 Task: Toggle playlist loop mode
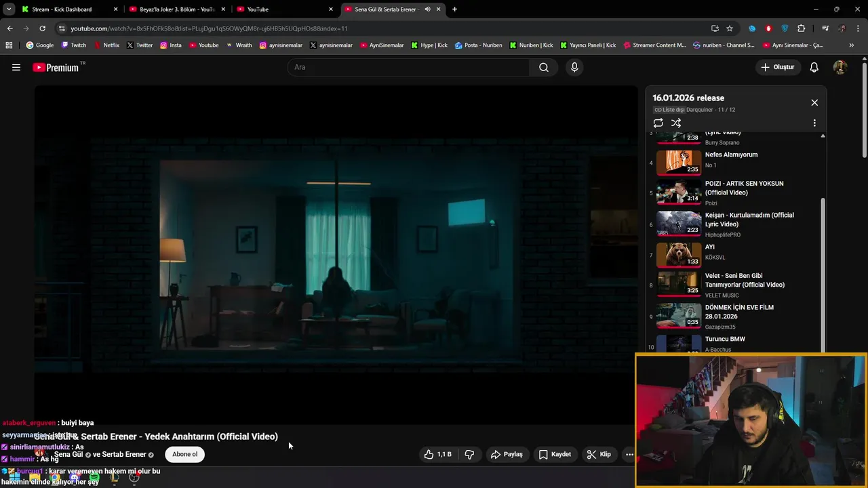[x=658, y=123]
